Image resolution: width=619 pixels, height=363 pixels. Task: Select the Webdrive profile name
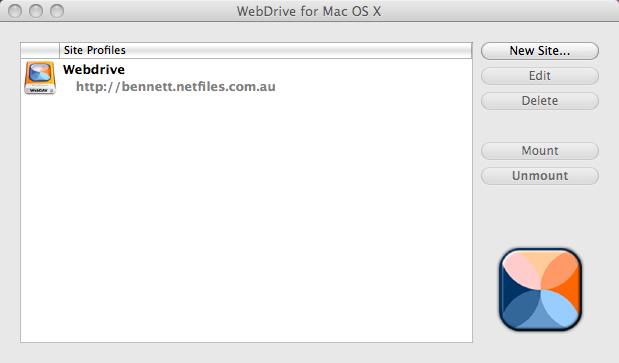point(94,69)
